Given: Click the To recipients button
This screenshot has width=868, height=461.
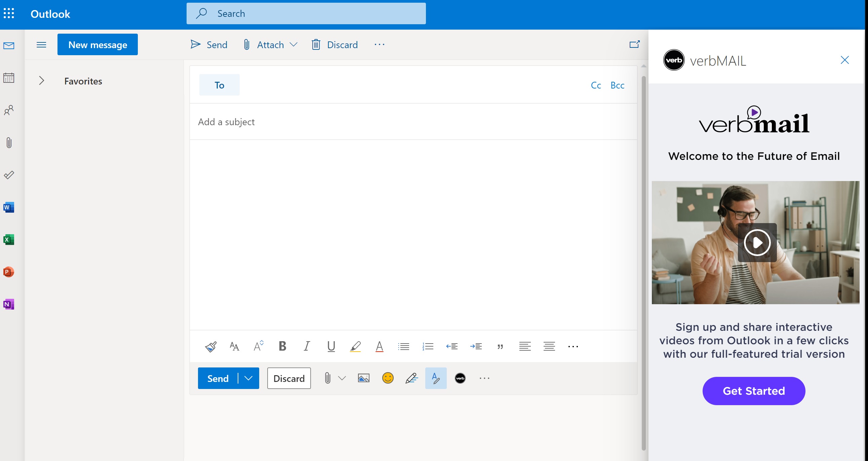Looking at the screenshot, I should 220,85.
